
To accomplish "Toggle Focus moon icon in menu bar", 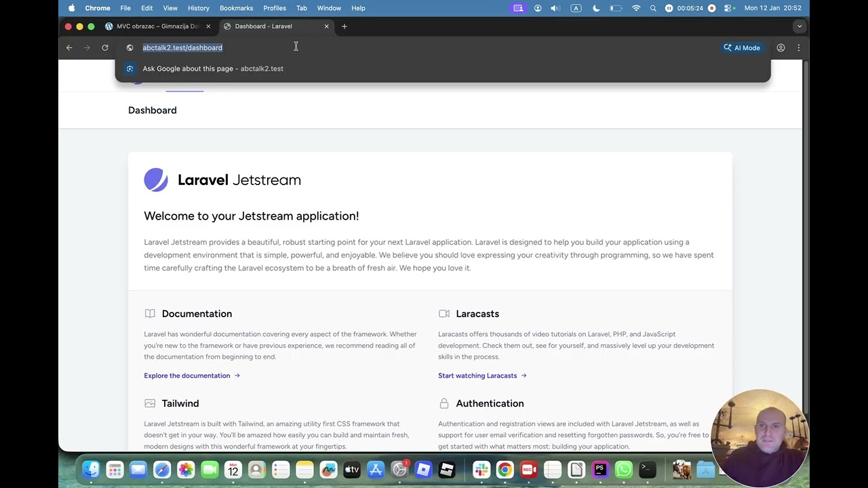I will point(596,8).
